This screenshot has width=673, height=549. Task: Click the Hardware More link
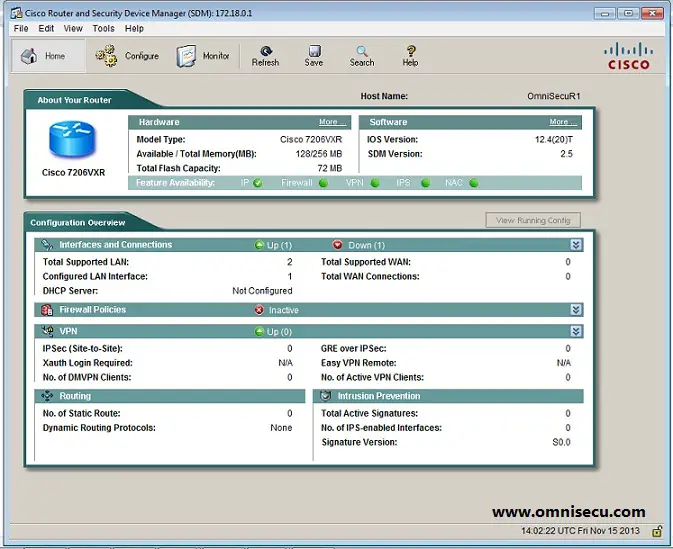pyautogui.click(x=332, y=122)
